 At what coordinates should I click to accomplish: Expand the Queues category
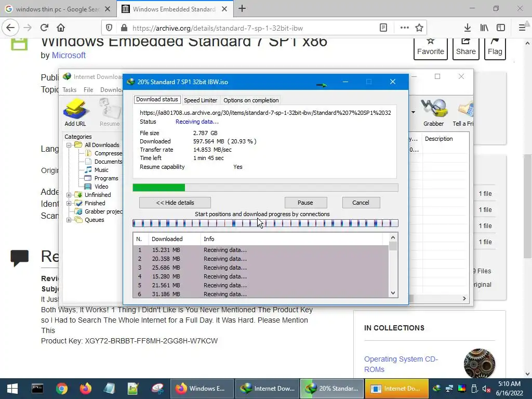[x=69, y=220]
